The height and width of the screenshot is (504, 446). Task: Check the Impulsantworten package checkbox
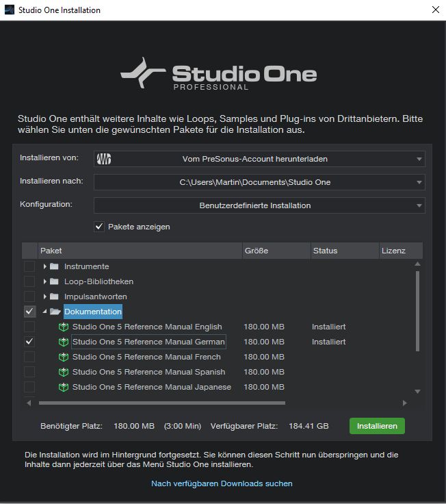pyautogui.click(x=29, y=297)
